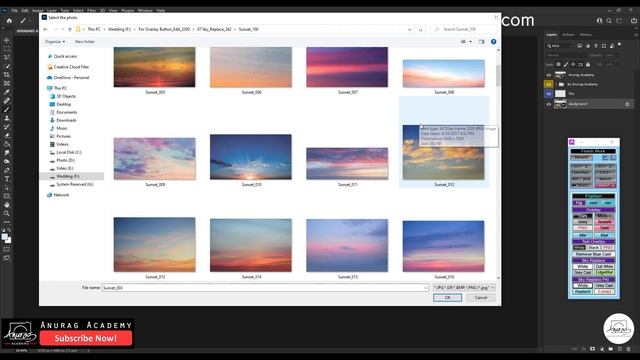
Task: Click the foreground/background color swatches
Action: [6, 238]
